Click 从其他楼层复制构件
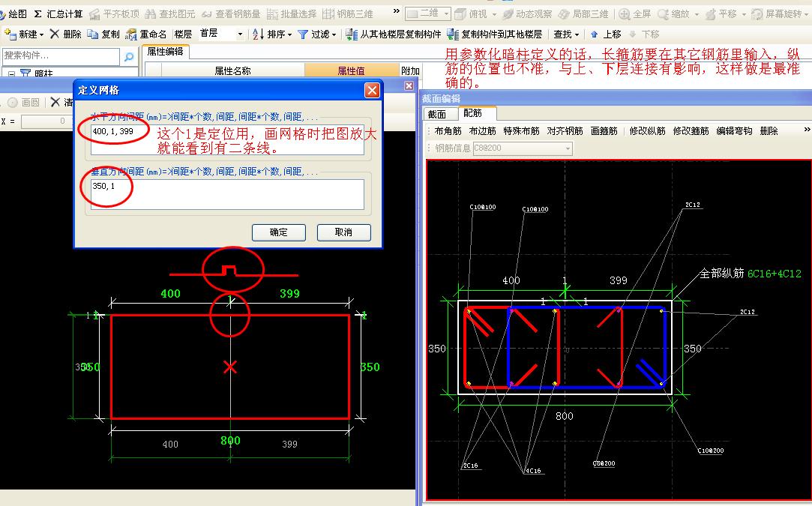This screenshot has height=506, width=812. point(394,34)
